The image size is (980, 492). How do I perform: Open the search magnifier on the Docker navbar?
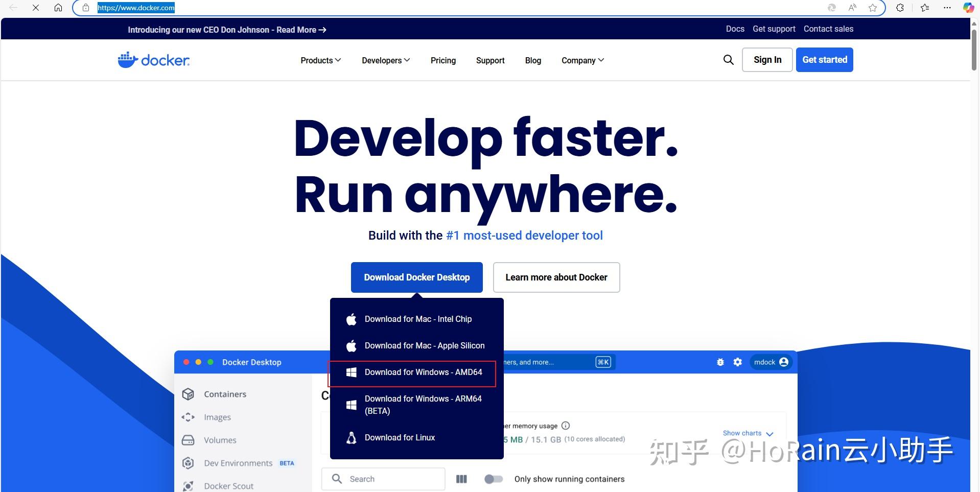pyautogui.click(x=729, y=60)
